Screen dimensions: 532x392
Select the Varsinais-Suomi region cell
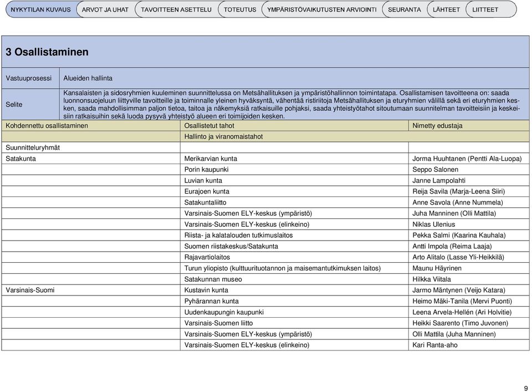coord(90,290)
